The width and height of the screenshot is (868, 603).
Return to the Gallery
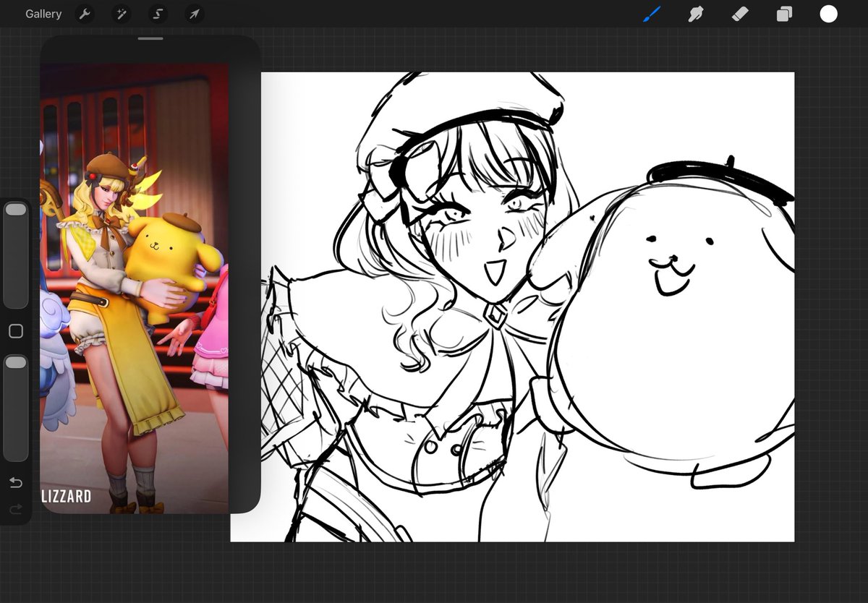pyautogui.click(x=43, y=14)
